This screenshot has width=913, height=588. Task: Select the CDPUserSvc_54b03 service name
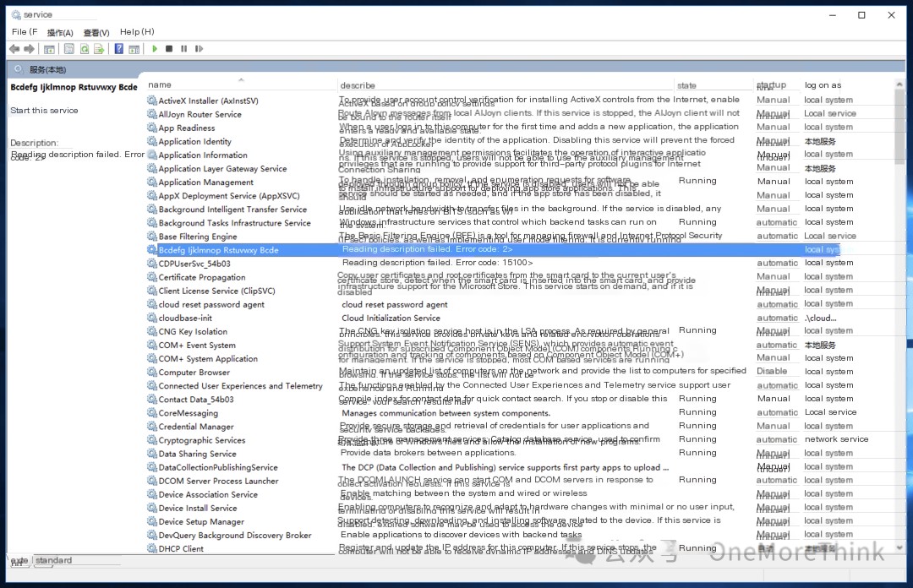pos(194,264)
